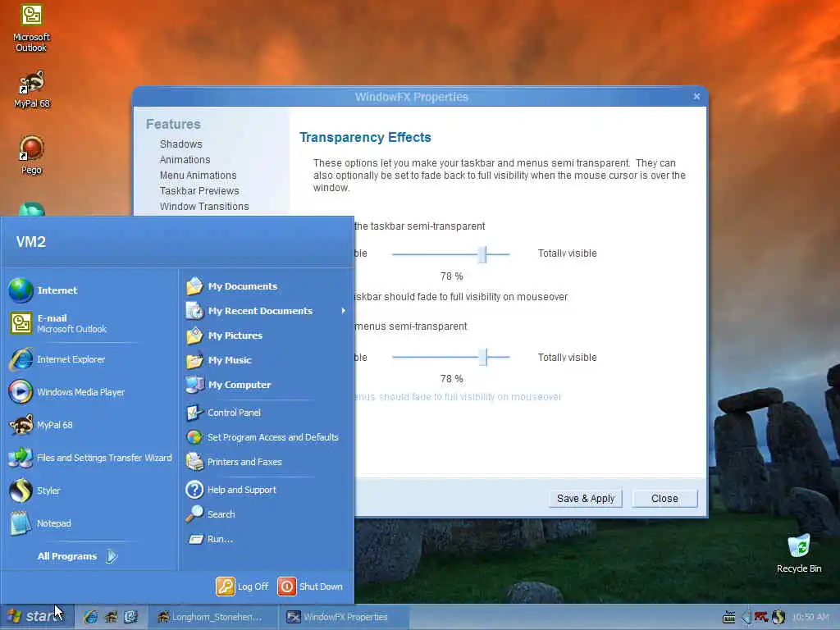Click the Close button in WindowFX
The image size is (840, 630).
point(664,498)
